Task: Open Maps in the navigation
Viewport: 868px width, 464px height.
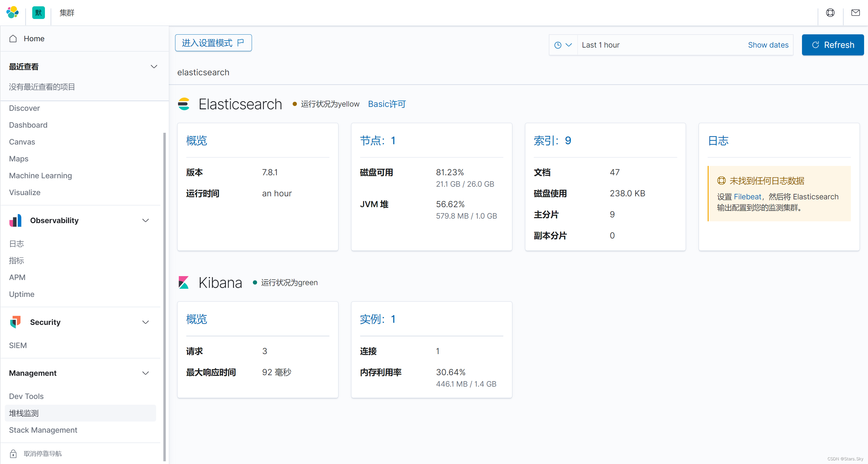Action: point(18,159)
